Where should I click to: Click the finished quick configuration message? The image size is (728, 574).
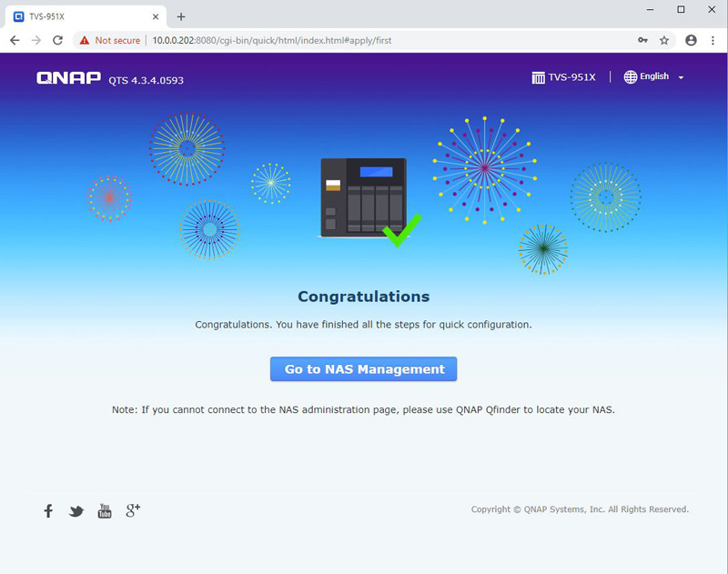(363, 325)
